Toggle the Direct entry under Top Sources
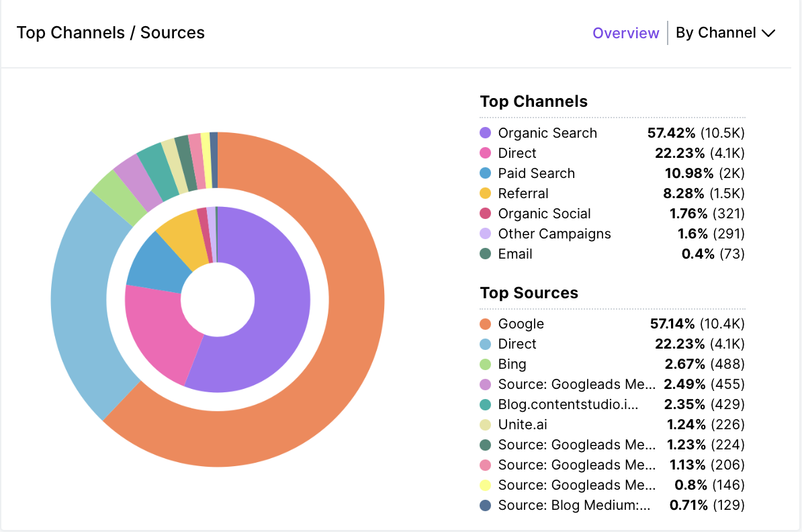The image size is (802, 532). click(x=517, y=344)
